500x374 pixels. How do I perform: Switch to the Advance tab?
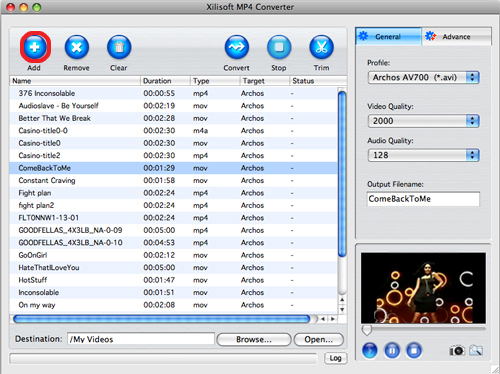point(457,36)
